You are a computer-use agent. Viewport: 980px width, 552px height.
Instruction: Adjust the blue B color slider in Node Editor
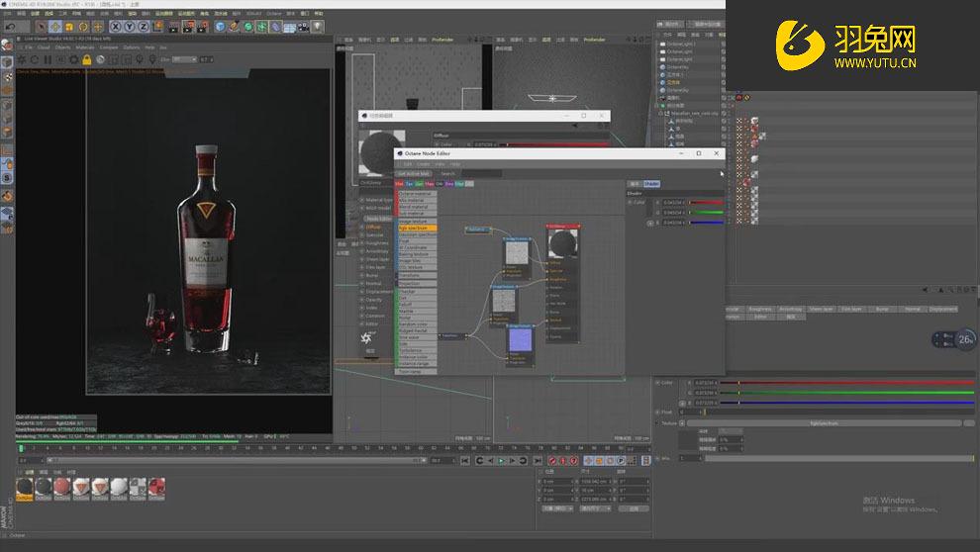point(707,223)
